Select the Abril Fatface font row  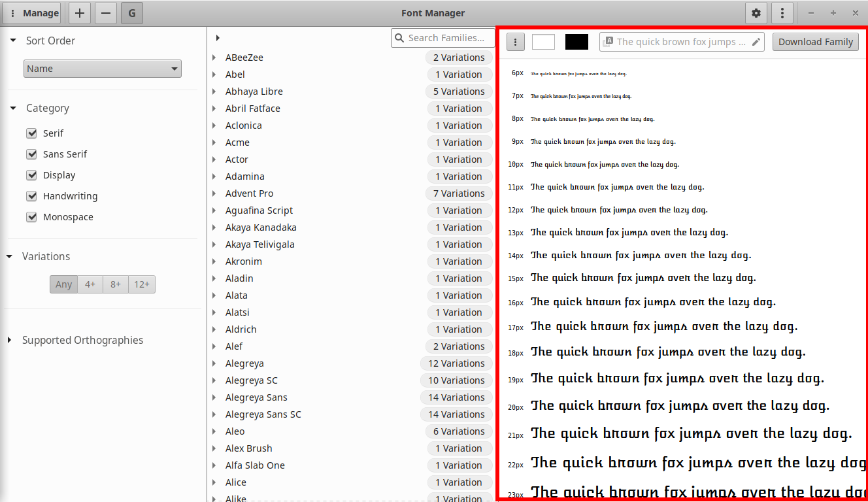352,109
